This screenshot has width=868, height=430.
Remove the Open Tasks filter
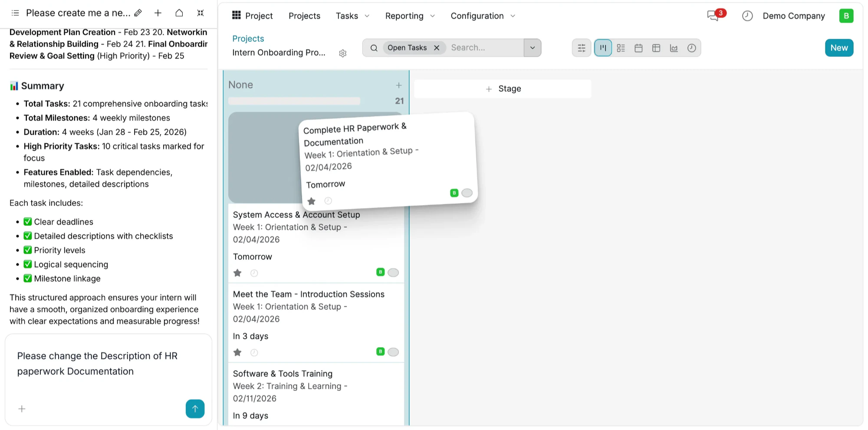click(x=437, y=48)
